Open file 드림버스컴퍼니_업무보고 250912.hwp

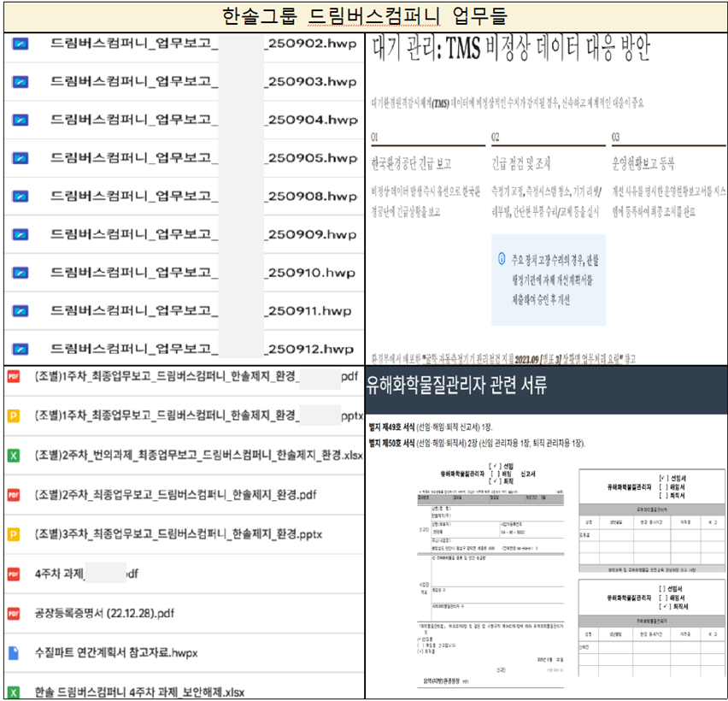click(x=202, y=349)
